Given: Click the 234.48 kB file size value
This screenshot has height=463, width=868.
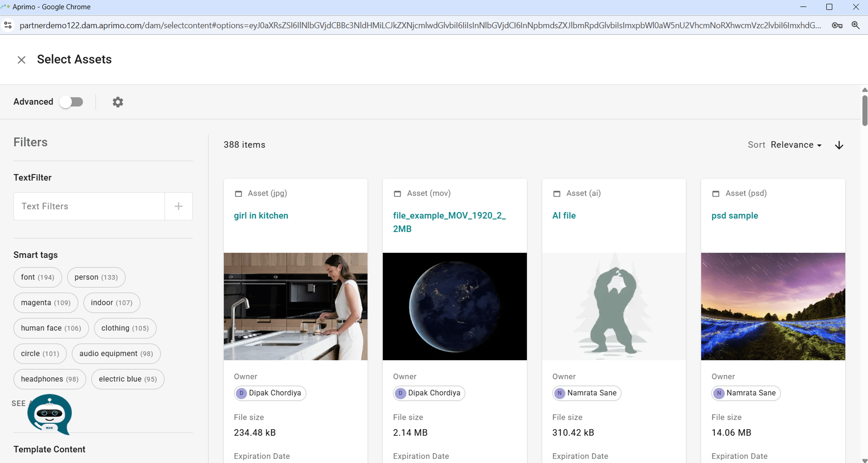Looking at the screenshot, I should pyautogui.click(x=255, y=432).
